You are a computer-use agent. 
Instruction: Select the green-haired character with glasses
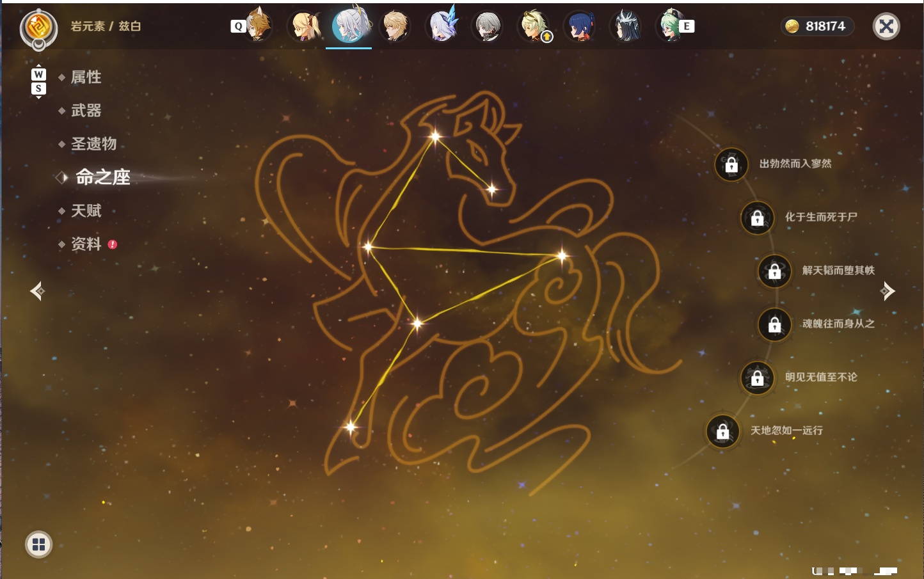click(671, 26)
